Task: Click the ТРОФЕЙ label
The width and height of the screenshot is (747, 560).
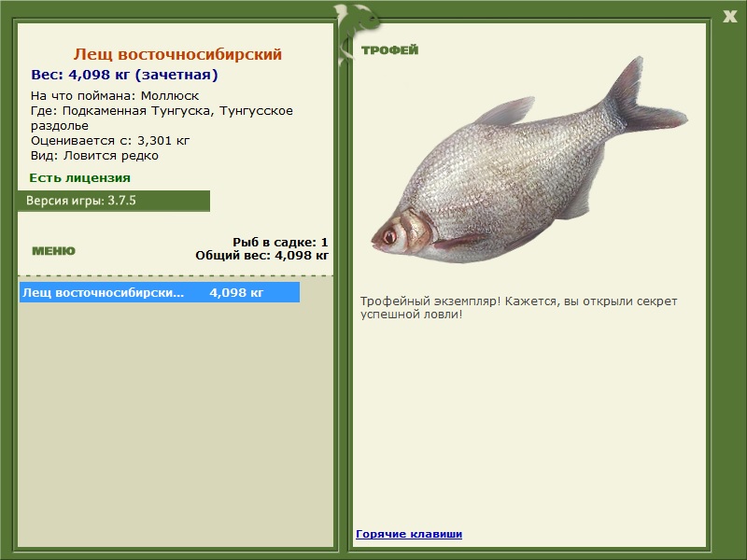Action: tap(389, 50)
